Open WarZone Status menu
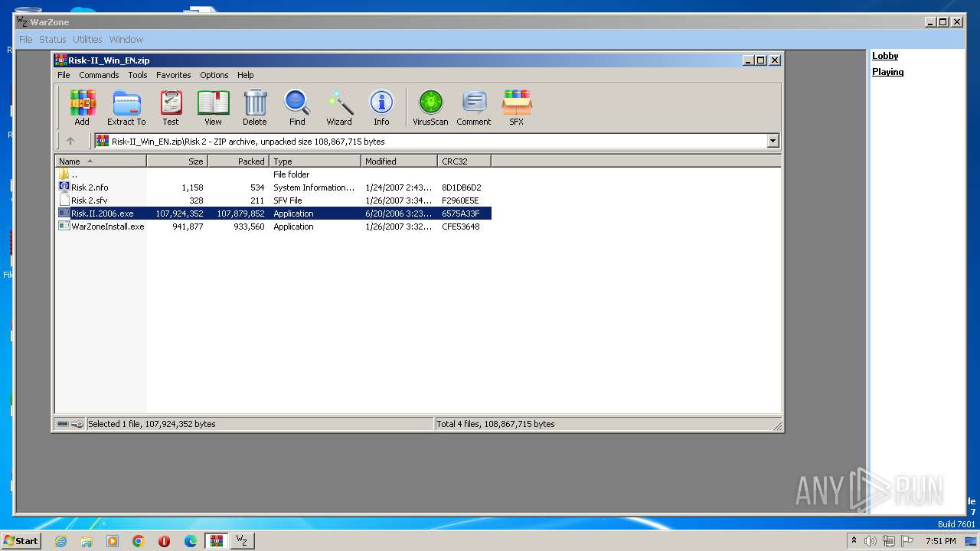 53,39
